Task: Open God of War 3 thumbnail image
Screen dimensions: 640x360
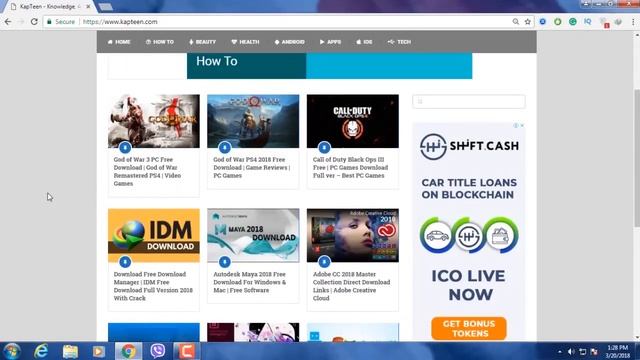Action: click(x=154, y=121)
